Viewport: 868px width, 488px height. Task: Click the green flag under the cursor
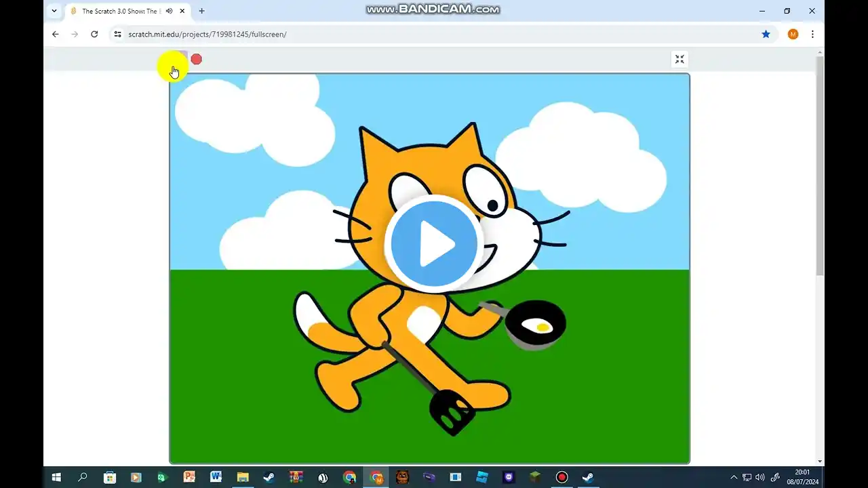pyautogui.click(x=178, y=59)
